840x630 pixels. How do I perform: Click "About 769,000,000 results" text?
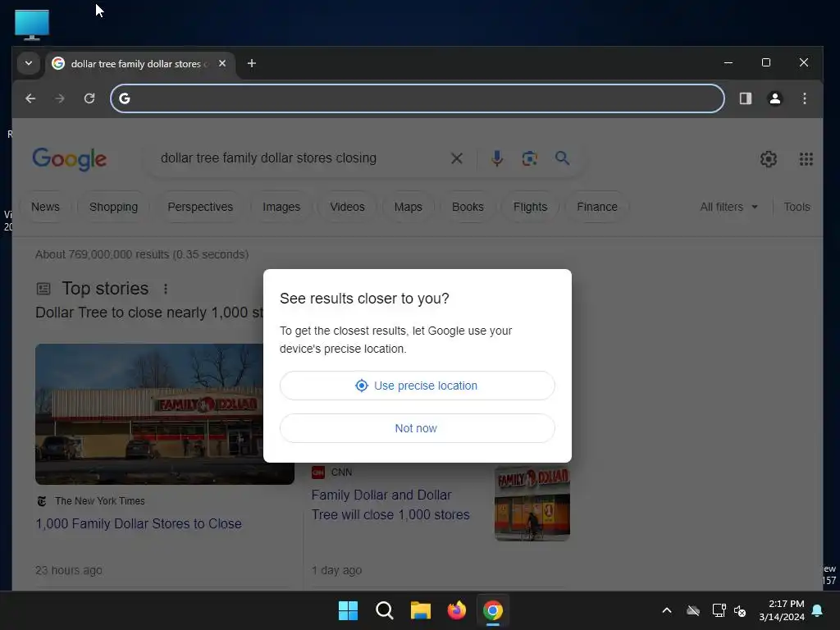click(103, 254)
